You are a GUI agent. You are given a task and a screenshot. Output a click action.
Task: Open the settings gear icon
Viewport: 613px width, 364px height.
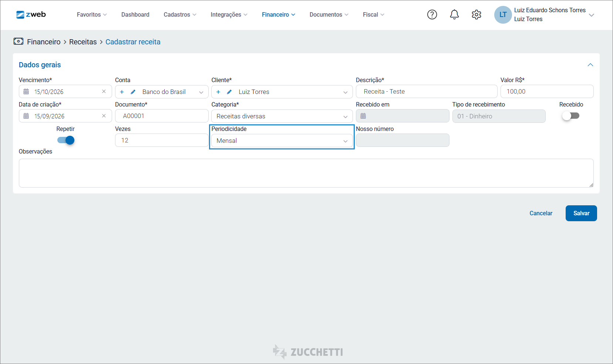[476, 14]
